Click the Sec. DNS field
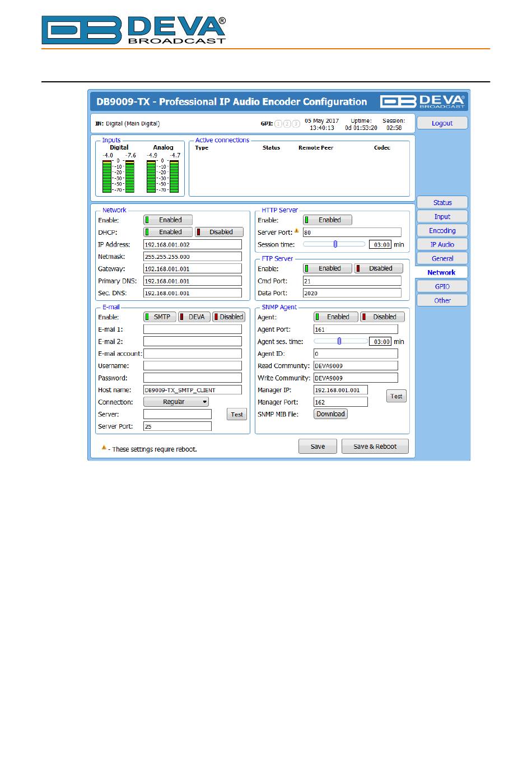 (193, 293)
